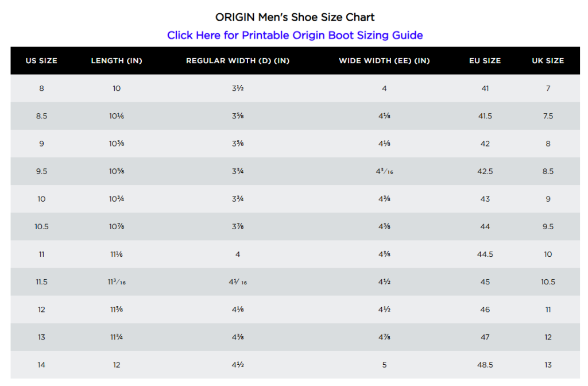Image resolution: width=588 pixels, height=386 pixels.
Task: Click the 11¾ length cell
Action: tap(117, 337)
